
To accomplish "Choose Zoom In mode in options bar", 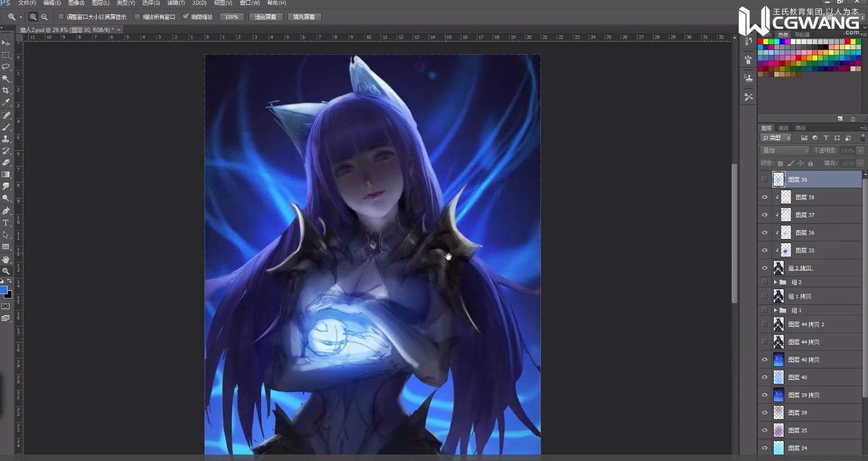I will tap(34, 17).
